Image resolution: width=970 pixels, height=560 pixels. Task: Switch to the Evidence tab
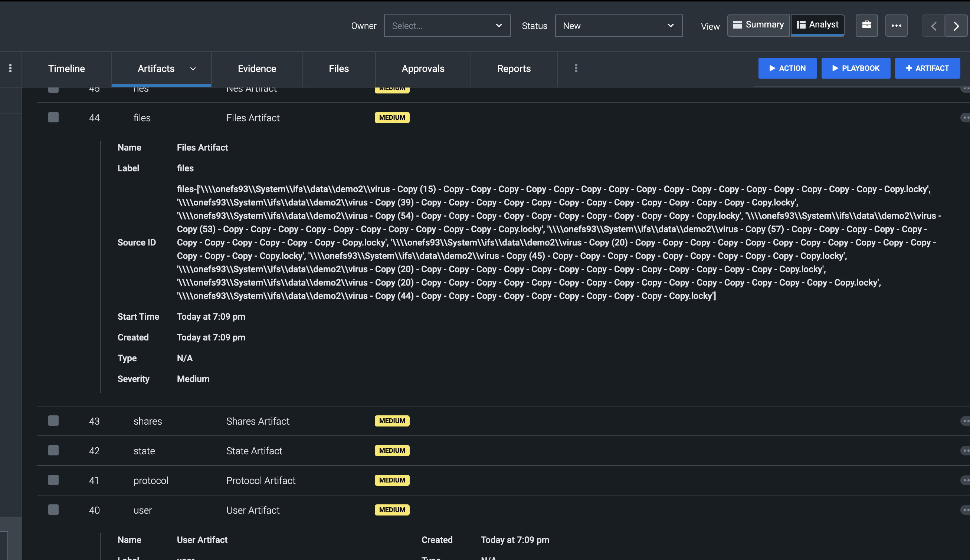(x=257, y=69)
